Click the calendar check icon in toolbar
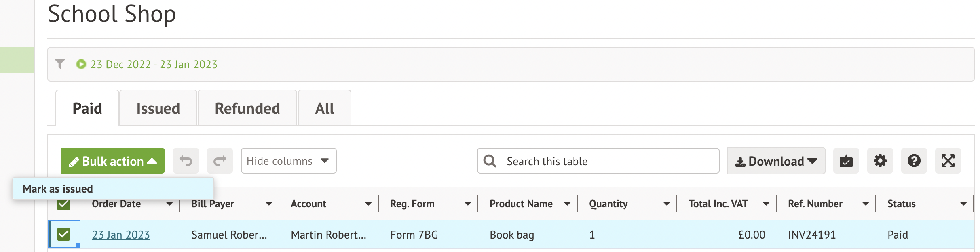 (x=846, y=161)
